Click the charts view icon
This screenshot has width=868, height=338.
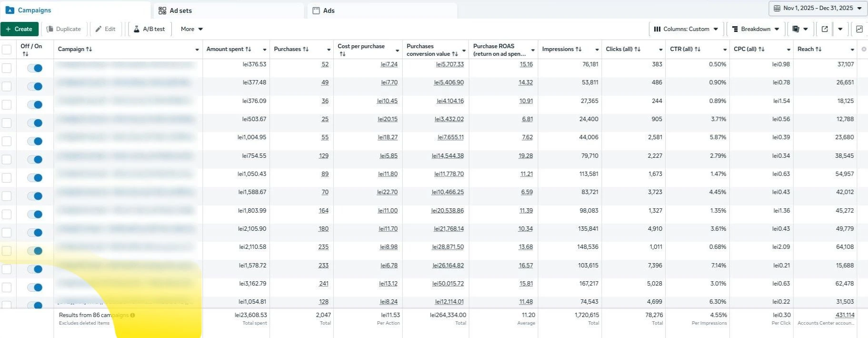[859, 29]
